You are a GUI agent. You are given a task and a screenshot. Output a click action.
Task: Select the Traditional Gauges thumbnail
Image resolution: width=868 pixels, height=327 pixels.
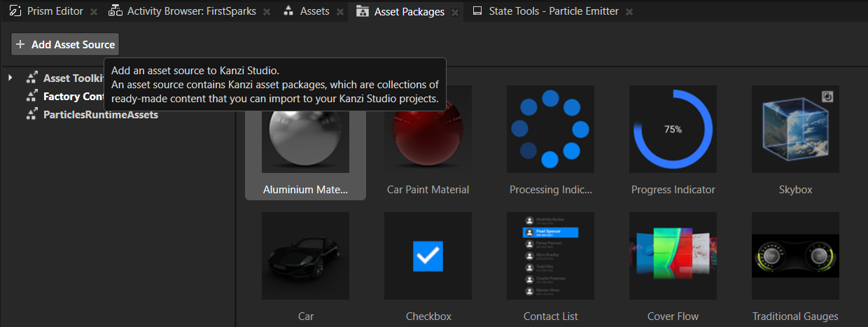(795, 256)
